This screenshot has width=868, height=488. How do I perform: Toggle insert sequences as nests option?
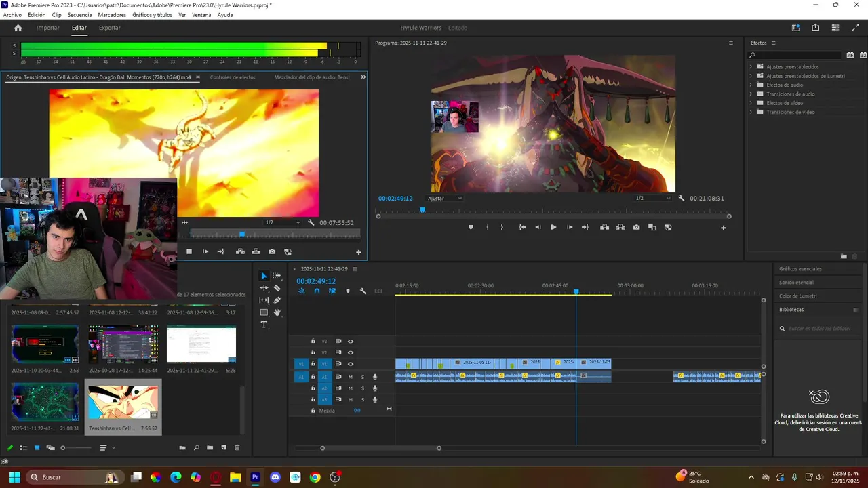[x=302, y=291]
